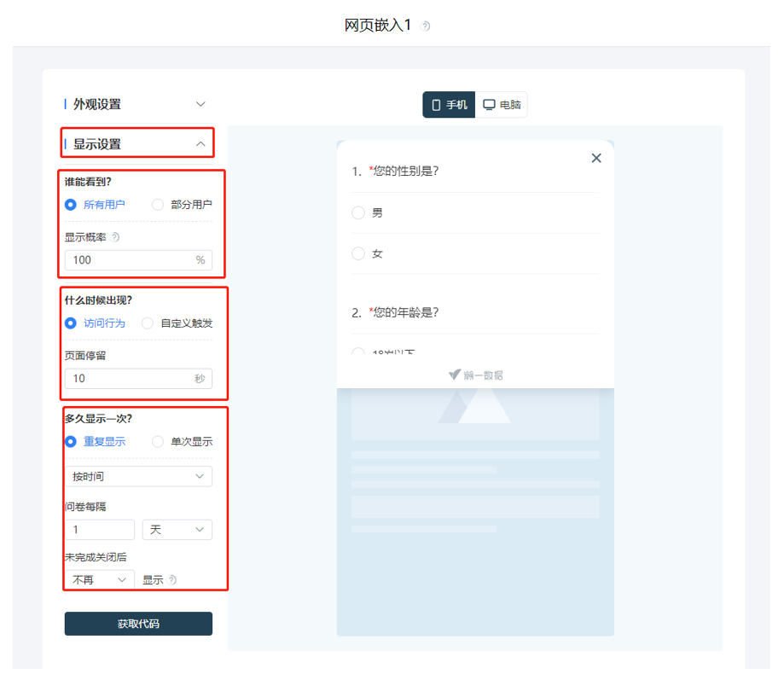This screenshot has width=784, height=680.
Task: Click the 未完成关闭后 label
Action: [x=96, y=557]
